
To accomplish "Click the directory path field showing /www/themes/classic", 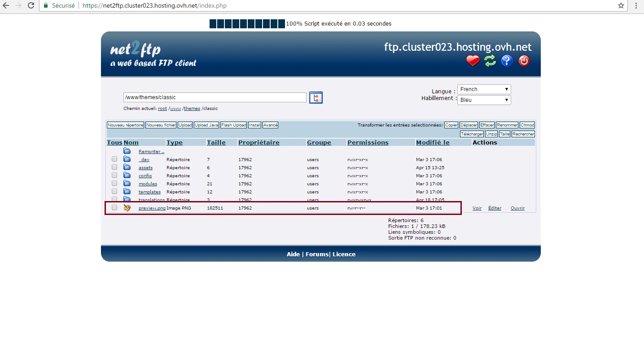I will [215, 97].
